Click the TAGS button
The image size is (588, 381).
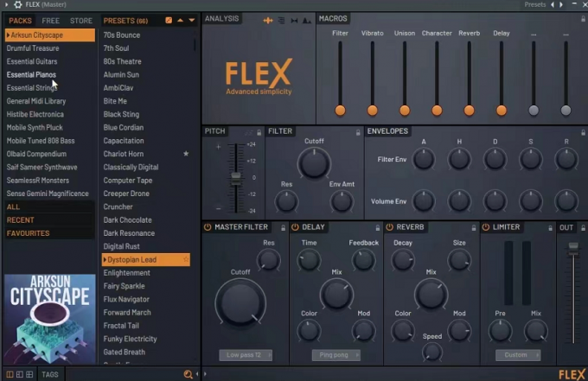50,374
